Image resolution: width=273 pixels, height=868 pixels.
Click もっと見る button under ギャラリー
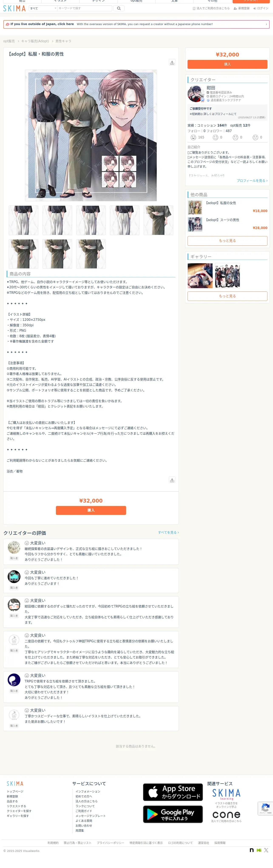(x=227, y=296)
